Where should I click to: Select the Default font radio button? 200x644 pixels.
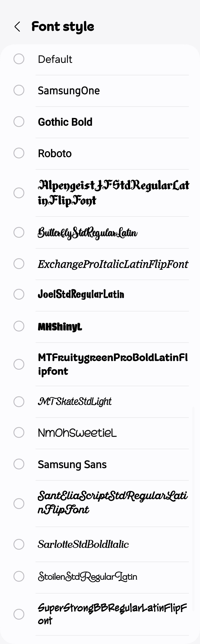tap(19, 59)
